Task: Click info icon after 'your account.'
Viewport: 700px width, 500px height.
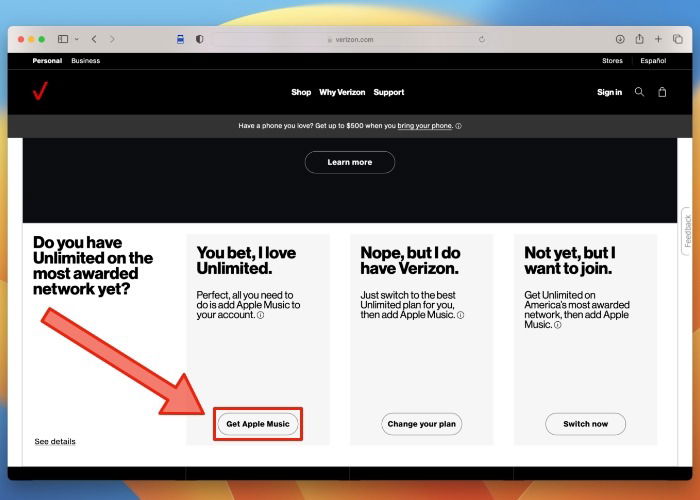Action: pyautogui.click(x=260, y=315)
